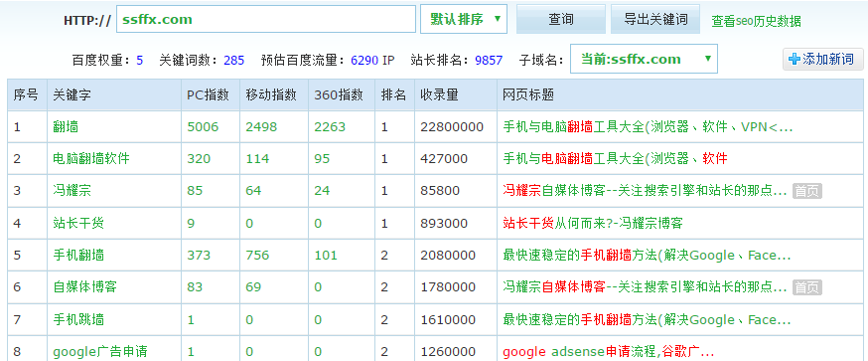The width and height of the screenshot is (868, 361).
Task: Click 360 index 101 for 手机翻墙
Action: [326, 256]
